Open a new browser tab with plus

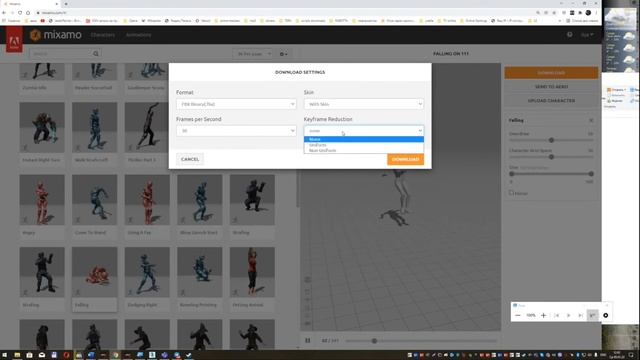click(66, 4)
